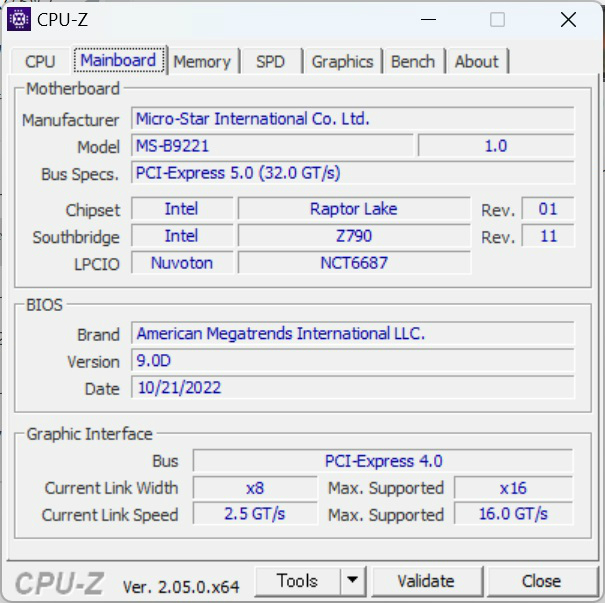The width and height of the screenshot is (605, 603).
Task: Click the CPU-Z app icon in title bar
Action: click(x=19, y=19)
